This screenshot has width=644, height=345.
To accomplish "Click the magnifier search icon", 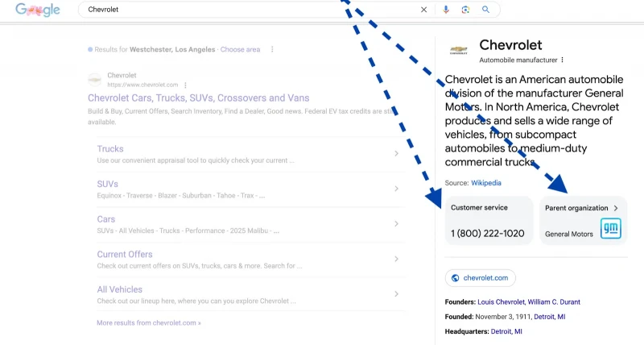I will point(486,10).
